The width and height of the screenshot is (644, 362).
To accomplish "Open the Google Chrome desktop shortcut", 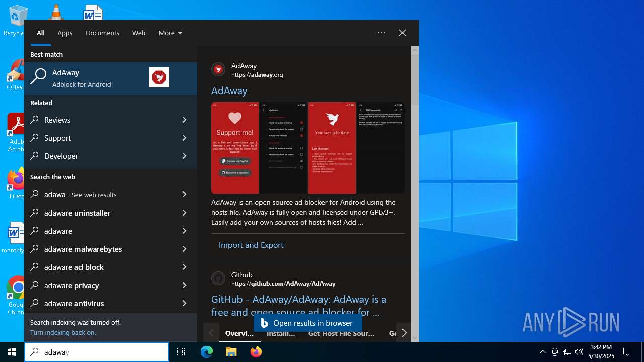I will coord(16,295).
